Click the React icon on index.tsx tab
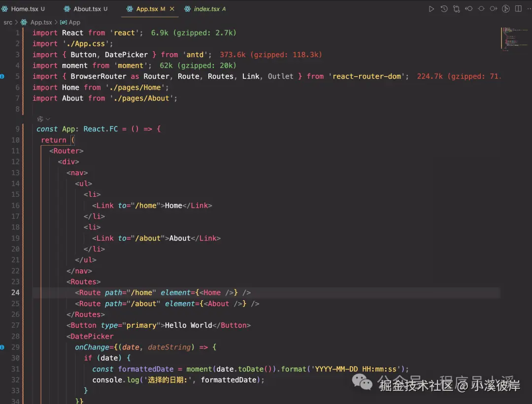This screenshot has width=532, height=404. coord(187,9)
